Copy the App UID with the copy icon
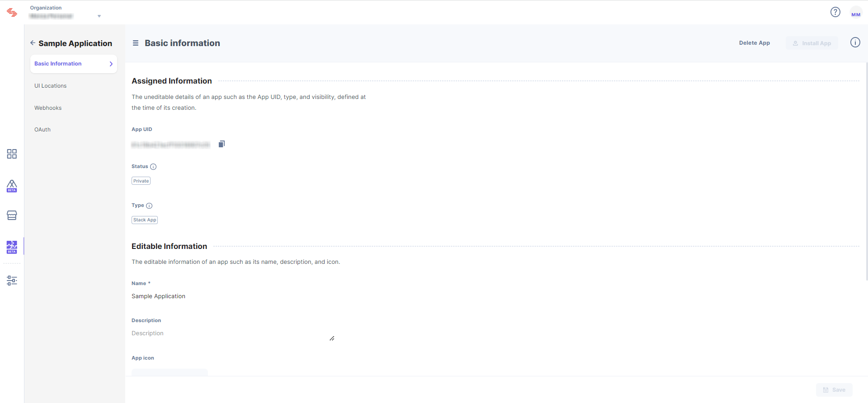The height and width of the screenshot is (403, 868). click(222, 144)
